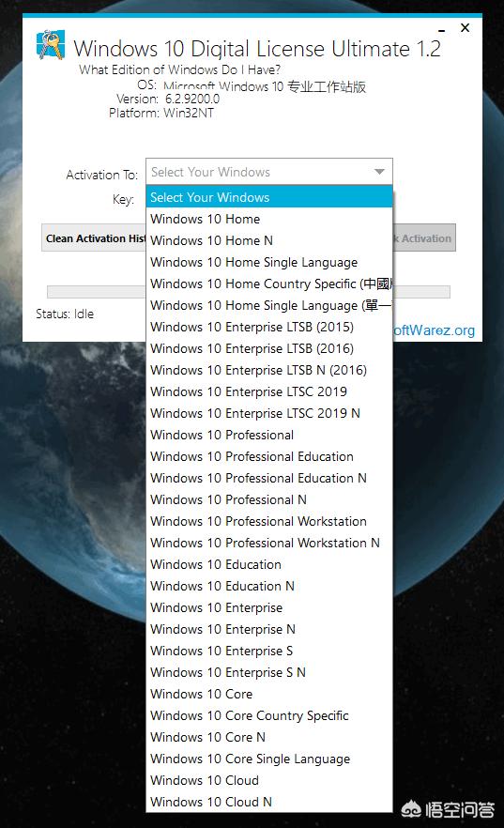Click the app keys icon in title

[x=51, y=44]
